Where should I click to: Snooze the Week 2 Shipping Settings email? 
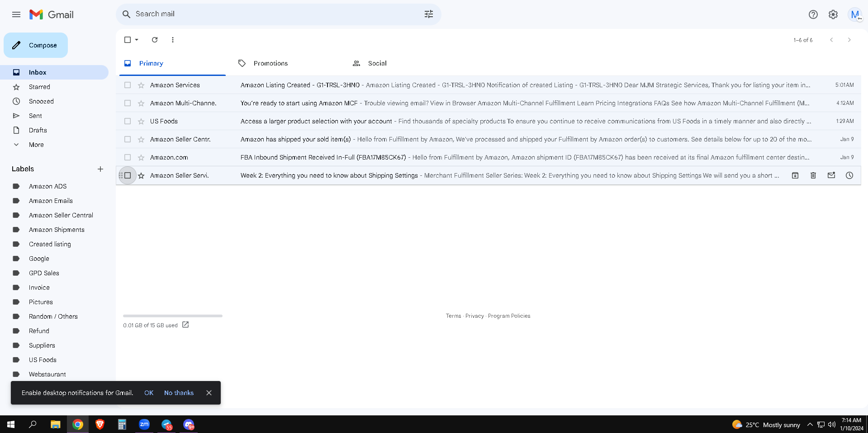849,175
